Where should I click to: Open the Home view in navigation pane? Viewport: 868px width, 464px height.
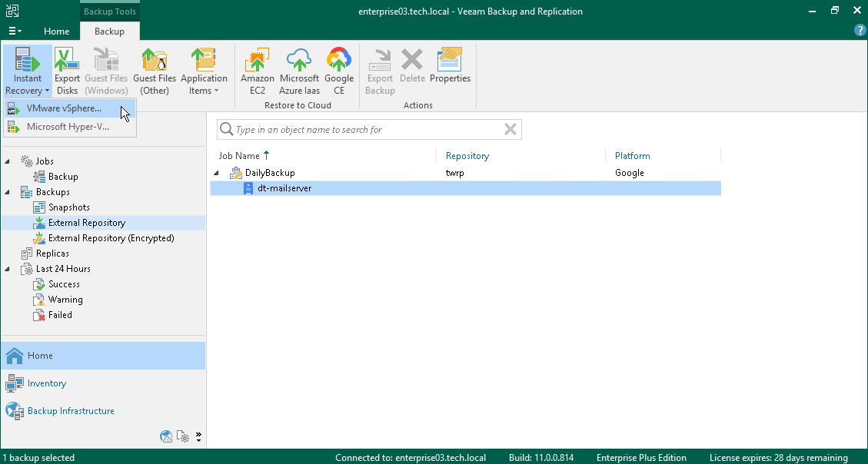[x=103, y=356]
